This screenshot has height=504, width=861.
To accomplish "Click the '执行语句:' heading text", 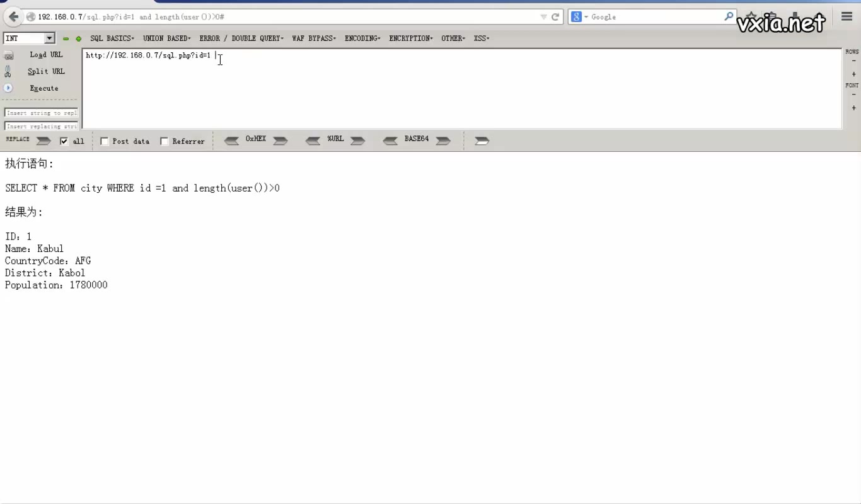I will [30, 164].
